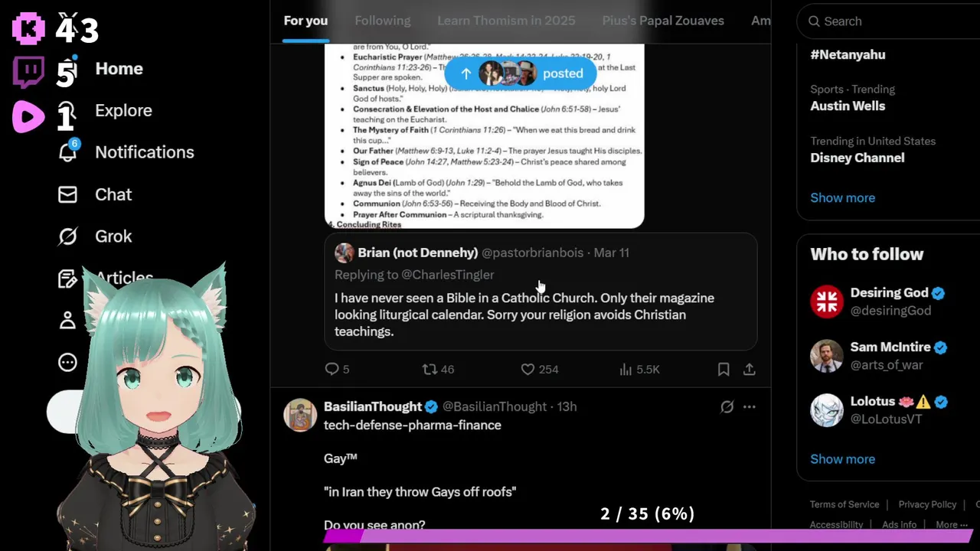Expand Who to follow with Show more
Viewport: 980px width, 551px height.
[842, 459]
